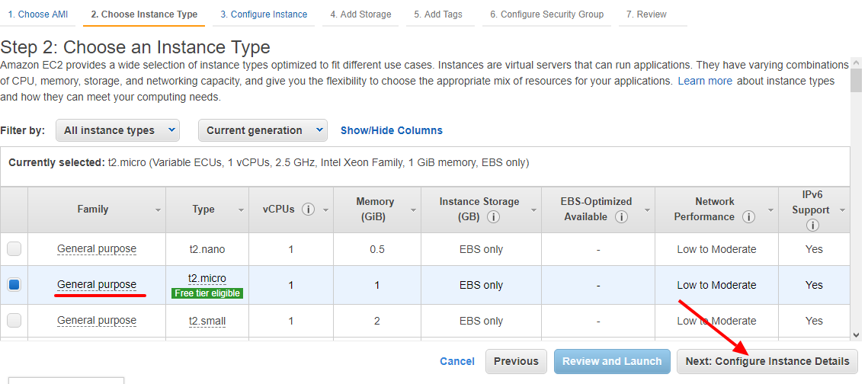Image resolution: width=868 pixels, height=384 pixels.
Task: Toggle the t2.micro instance checkbox
Action: pyautogui.click(x=14, y=285)
